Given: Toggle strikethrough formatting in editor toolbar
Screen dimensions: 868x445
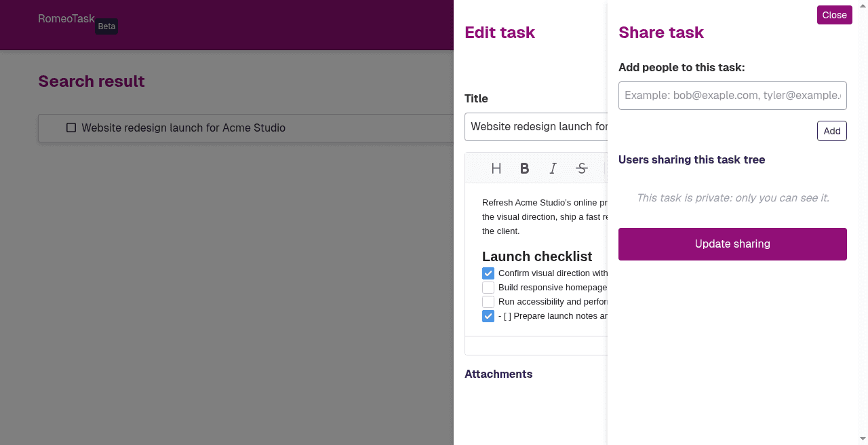Looking at the screenshot, I should click(582, 169).
